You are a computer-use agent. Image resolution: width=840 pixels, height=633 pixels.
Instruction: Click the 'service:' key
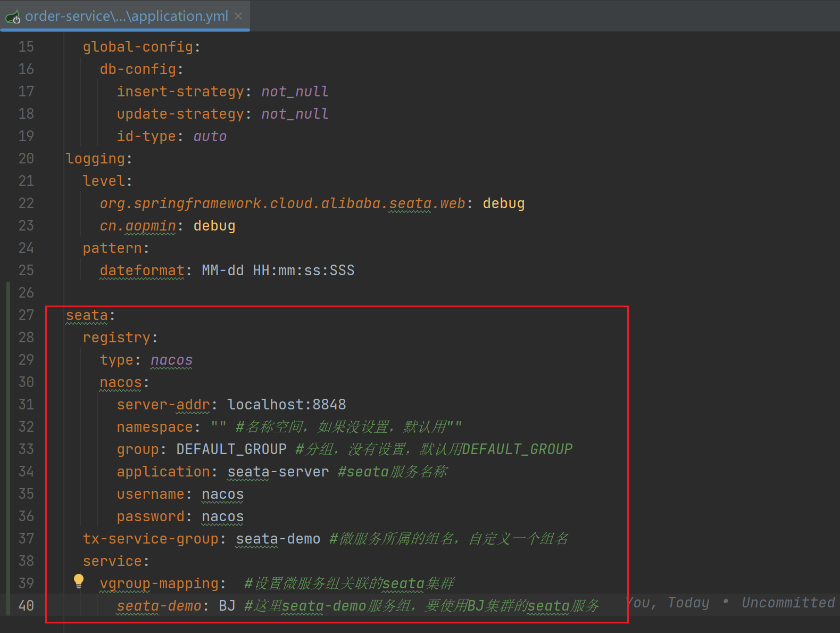pyautogui.click(x=116, y=561)
